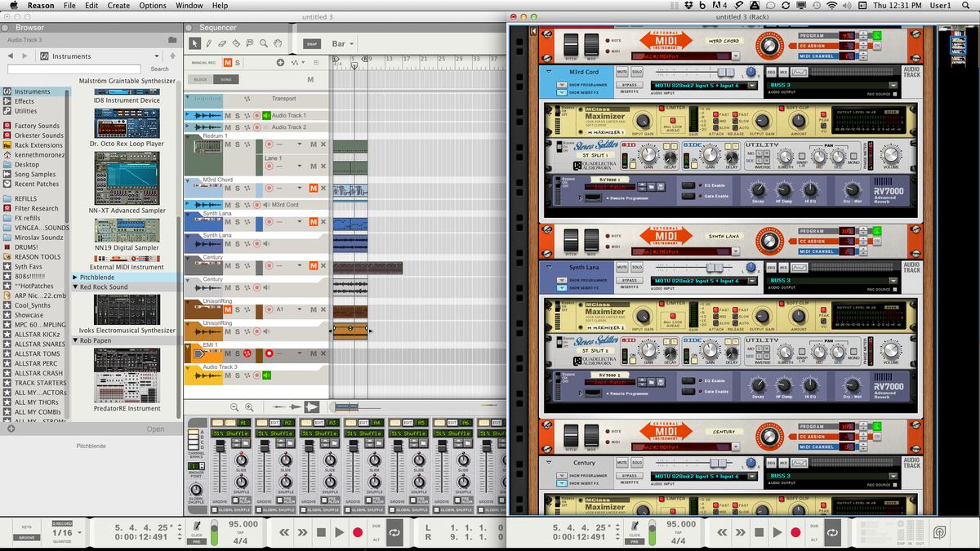Solo Audio Track 2 with its S button
980x551 pixels.
(238, 127)
